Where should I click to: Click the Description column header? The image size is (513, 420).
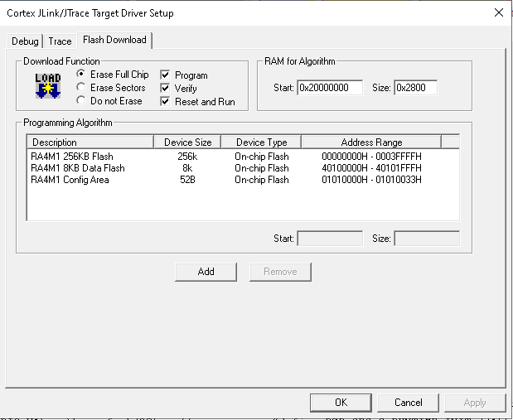coord(90,142)
